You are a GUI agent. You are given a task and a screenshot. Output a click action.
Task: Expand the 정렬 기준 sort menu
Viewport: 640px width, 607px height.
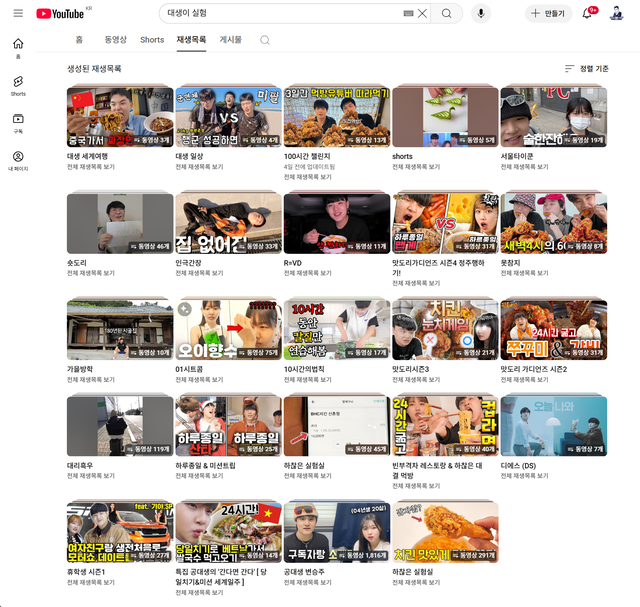coord(586,68)
